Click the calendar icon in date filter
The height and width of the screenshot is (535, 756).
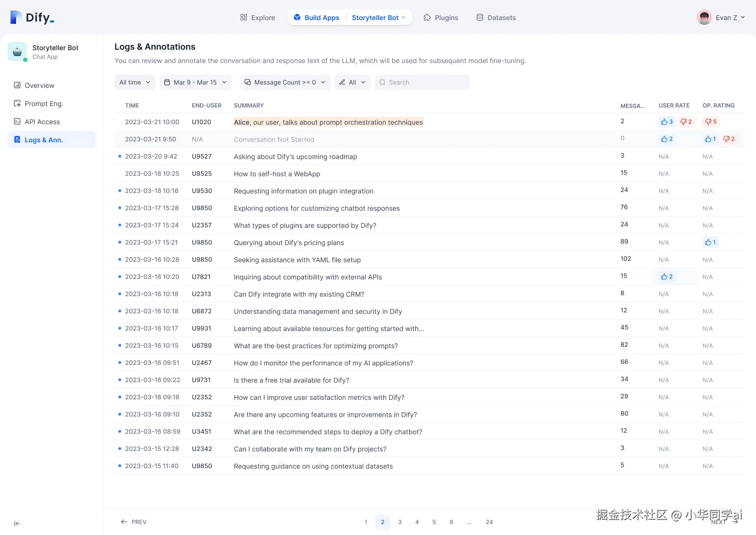(x=167, y=82)
